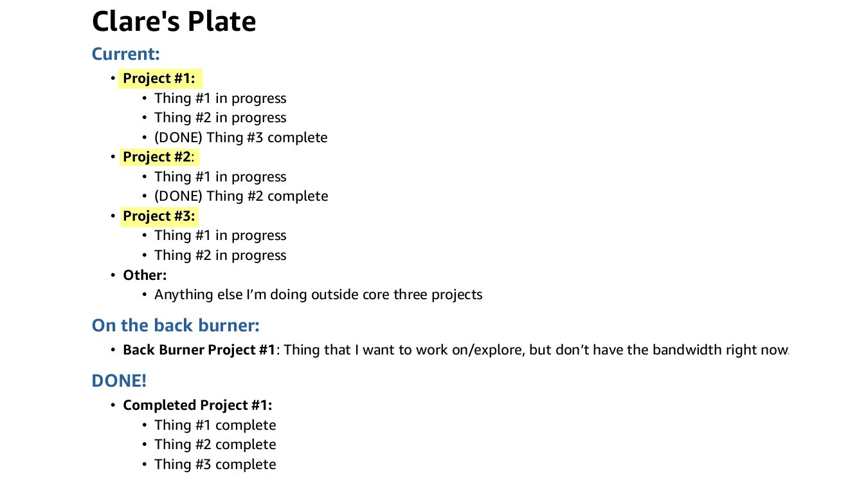
Task: Click (DONE) Thing #3 complete line
Action: click(x=241, y=138)
